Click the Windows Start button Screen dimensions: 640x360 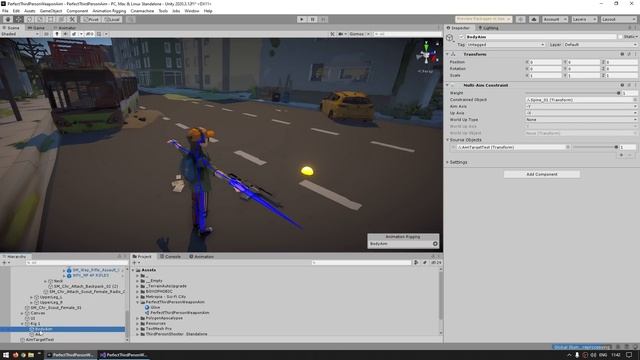(x=6, y=355)
